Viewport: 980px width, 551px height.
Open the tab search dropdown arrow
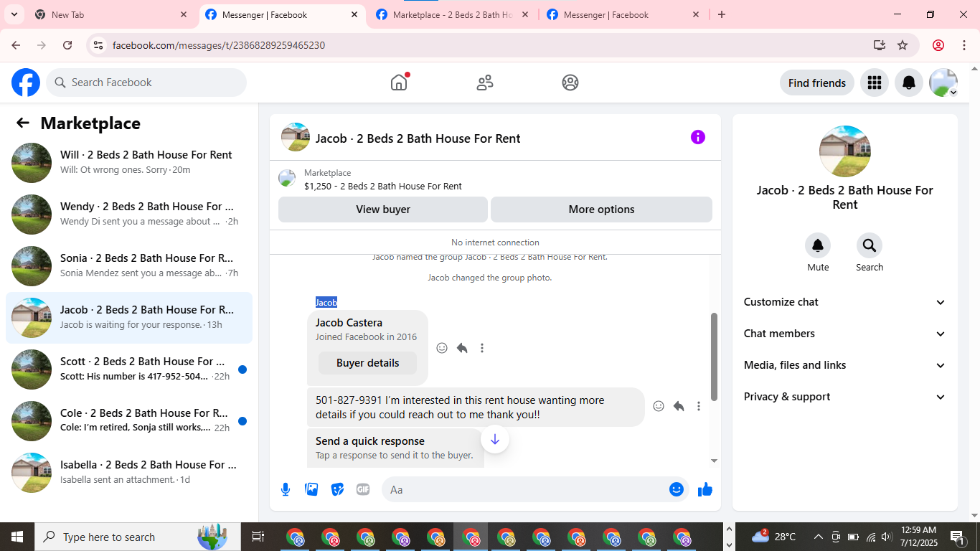pyautogui.click(x=14, y=14)
